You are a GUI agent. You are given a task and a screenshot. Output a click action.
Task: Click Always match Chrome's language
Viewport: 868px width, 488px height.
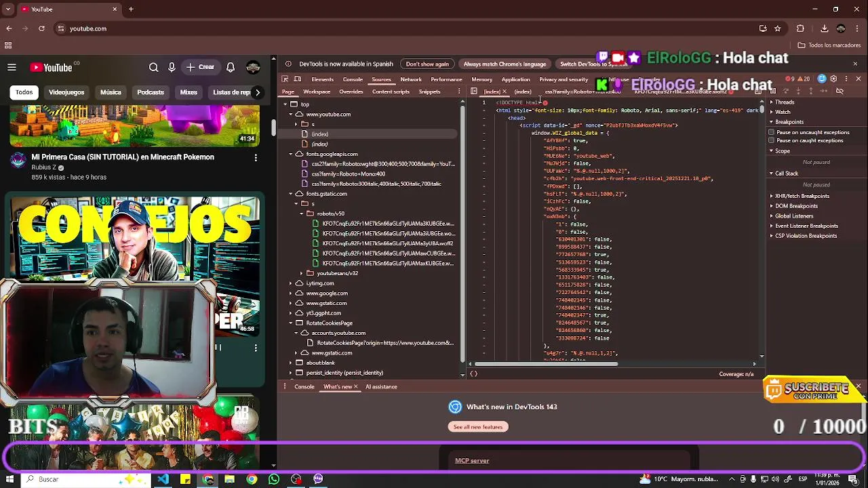(505, 64)
